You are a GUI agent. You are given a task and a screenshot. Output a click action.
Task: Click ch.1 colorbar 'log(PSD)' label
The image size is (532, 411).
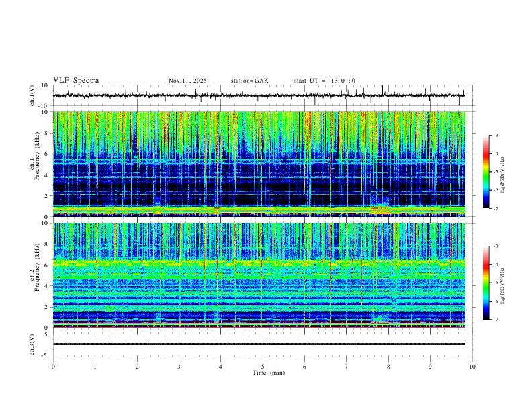[503, 175]
